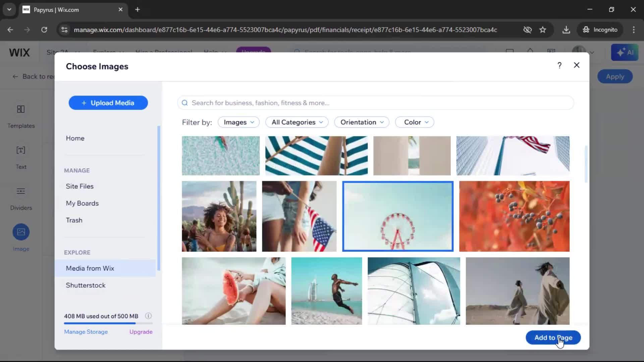Open Manage Storage link
Screen dimensions: 644x362
pyautogui.click(x=86, y=332)
